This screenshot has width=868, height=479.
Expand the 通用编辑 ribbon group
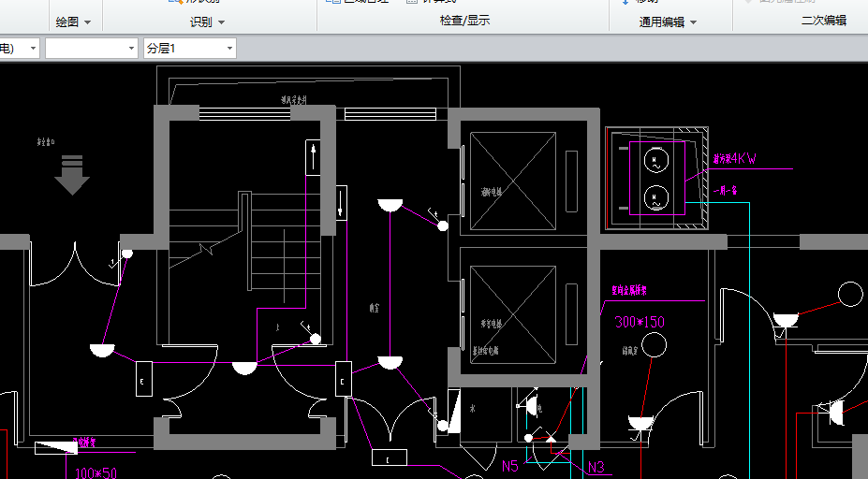(x=668, y=22)
